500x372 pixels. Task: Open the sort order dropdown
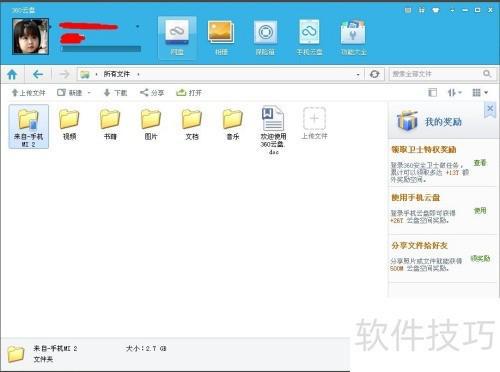454,92
